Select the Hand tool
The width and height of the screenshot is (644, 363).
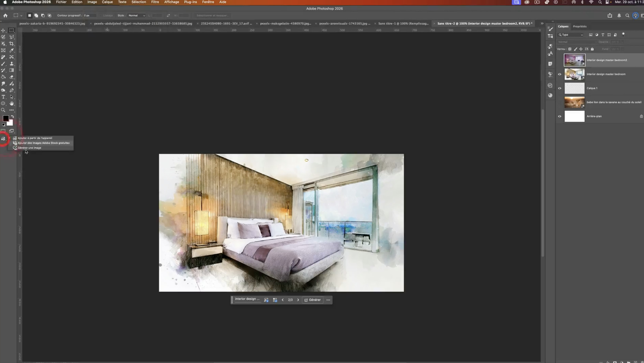coord(12,104)
